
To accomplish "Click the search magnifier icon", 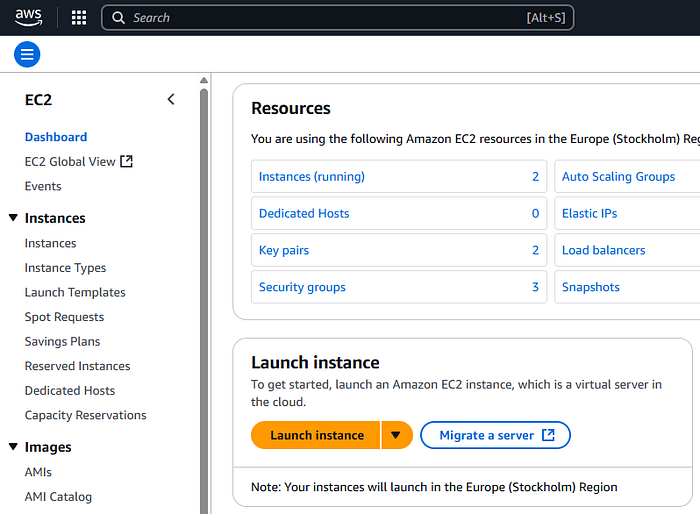I will pyautogui.click(x=118, y=18).
